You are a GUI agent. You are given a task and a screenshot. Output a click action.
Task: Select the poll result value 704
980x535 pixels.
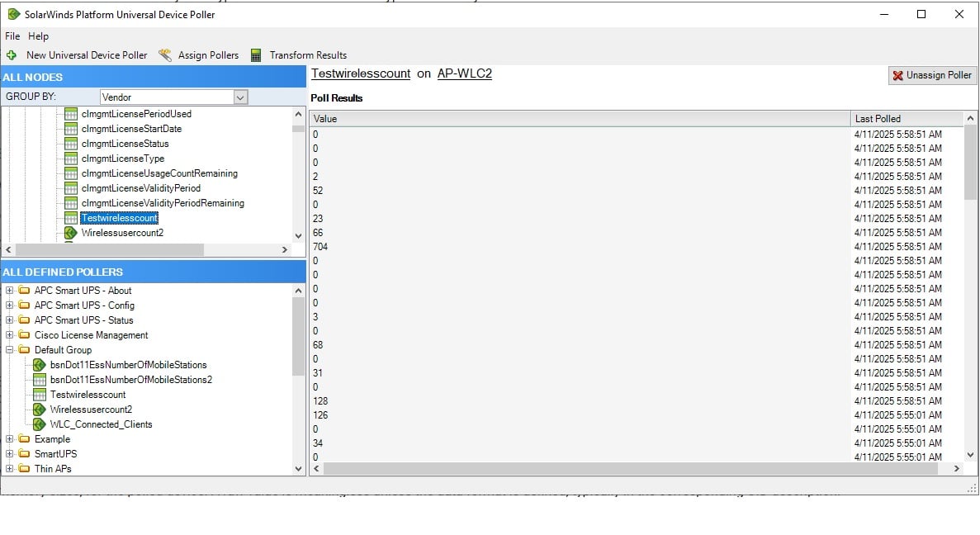pyautogui.click(x=320, y=247)
